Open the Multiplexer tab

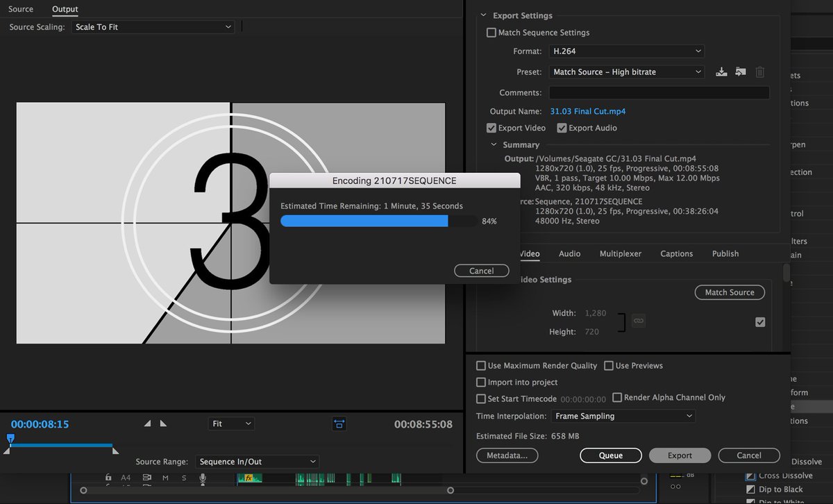coord(621,254)
